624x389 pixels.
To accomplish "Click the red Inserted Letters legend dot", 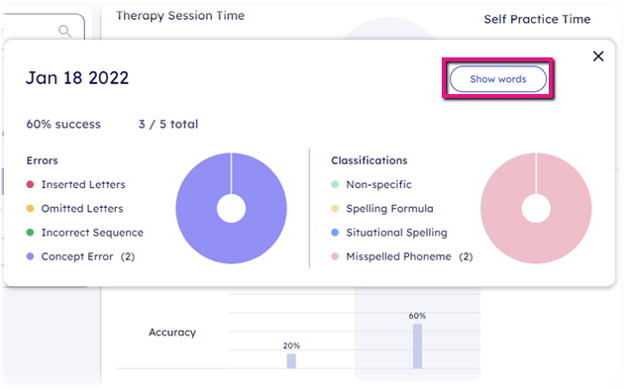I will pos(30,184).
